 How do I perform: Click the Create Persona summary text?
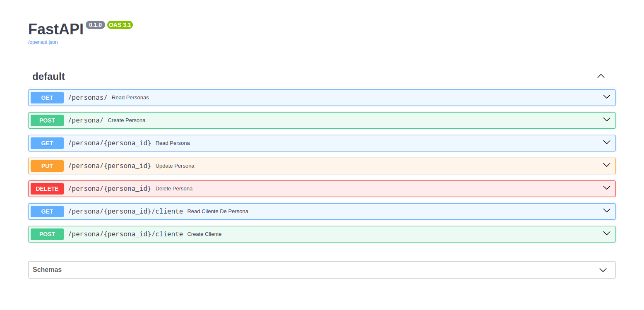click(x=127, y=120)
